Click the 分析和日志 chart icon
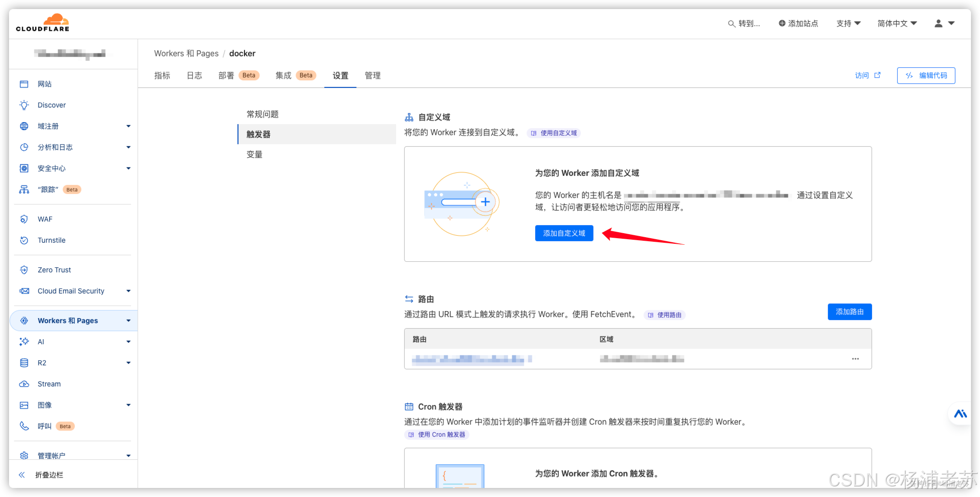The image size is (980, 497). pyautogui.click(x=24, y=147)
